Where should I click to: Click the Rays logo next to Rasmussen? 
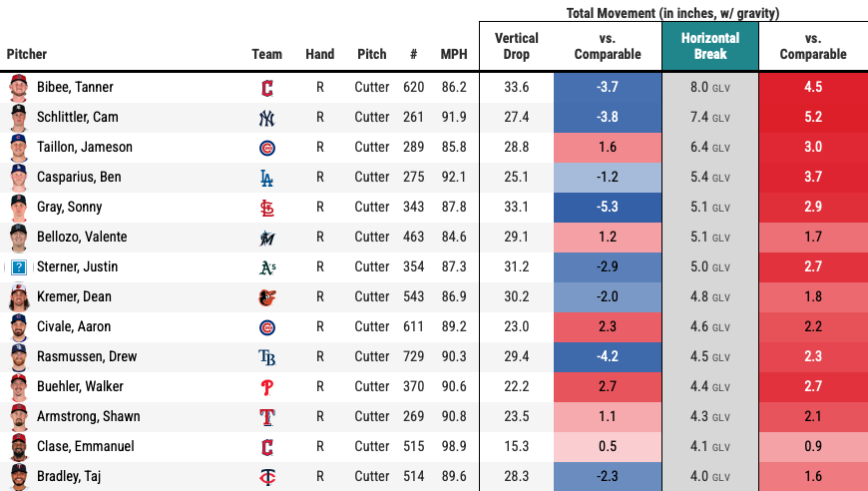click(266, 357)
